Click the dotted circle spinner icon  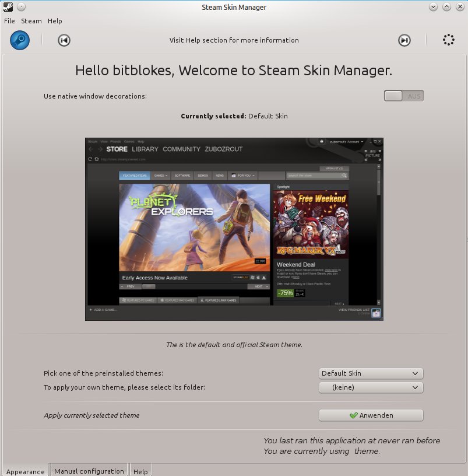point(448,40)
